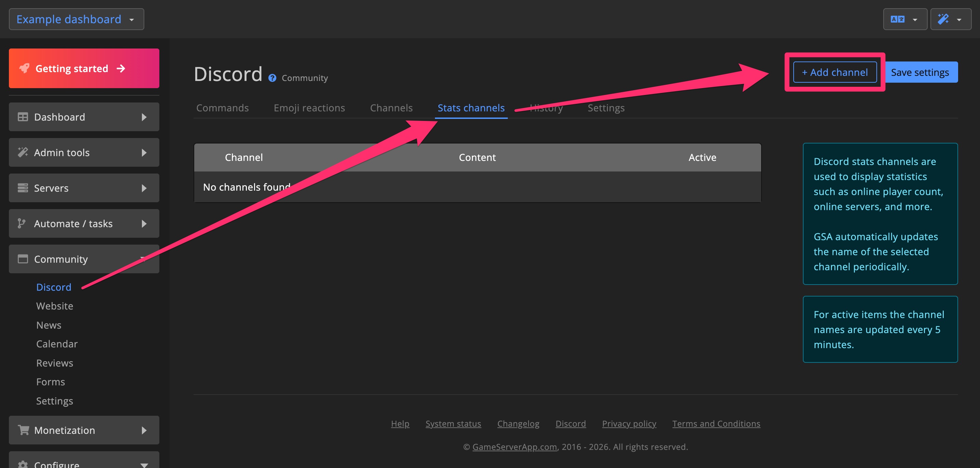The height and width of the screenshot is (468, 980).
Task: Open the News page from Community menu
Action: [48, 325]
